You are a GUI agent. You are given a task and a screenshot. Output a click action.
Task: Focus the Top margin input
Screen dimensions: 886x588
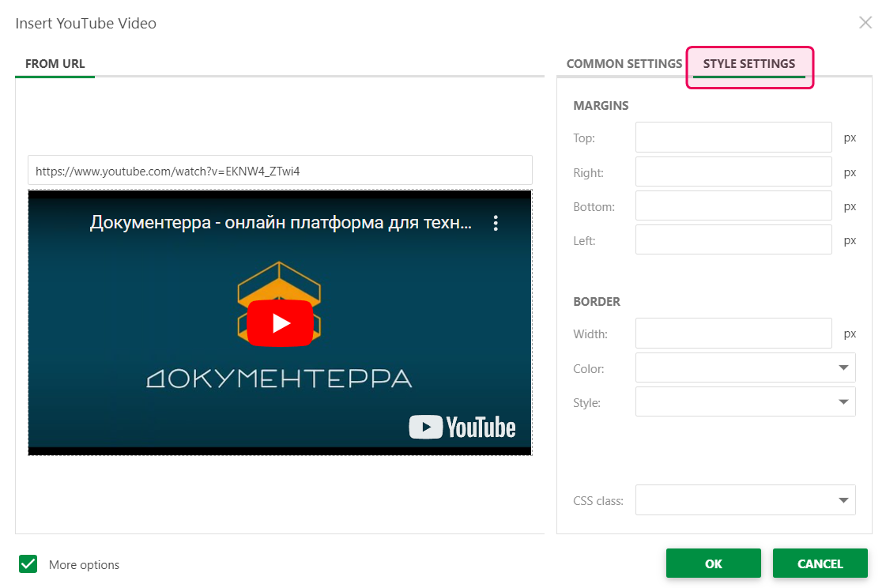pyautogui.click(x=733, y=137)
